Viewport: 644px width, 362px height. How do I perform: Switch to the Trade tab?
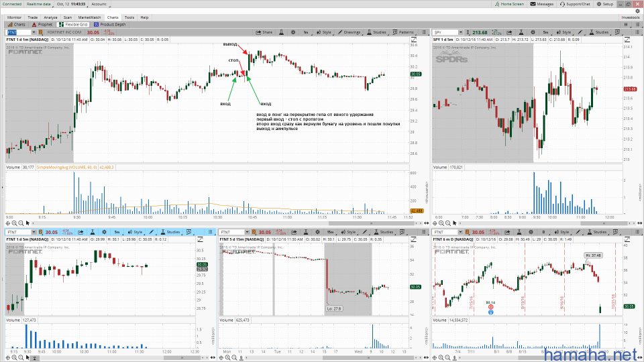pyautogui.click(x=33, y=17)
